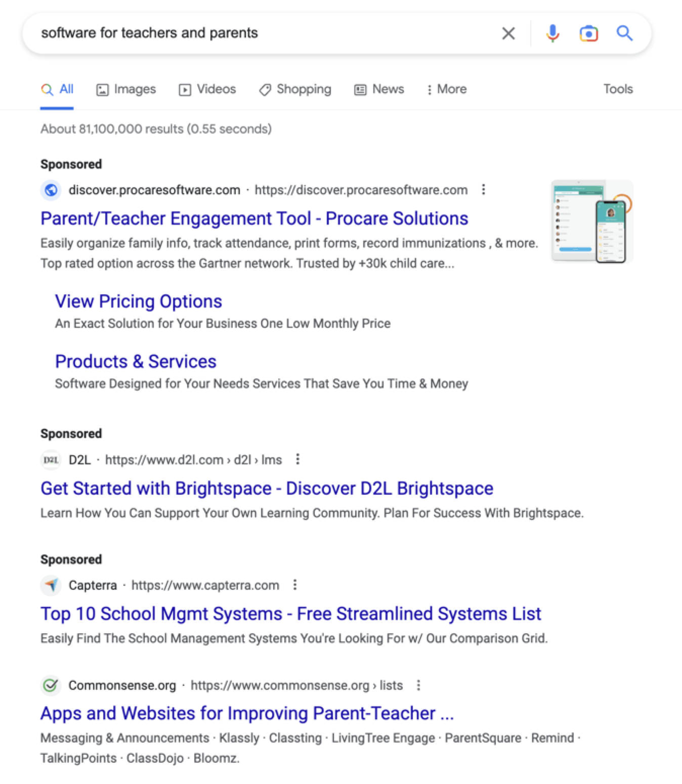The height and width of the screenshot is (784, 682).
Task: Click the About 81,100,000 results text
Action: pos(156,129)
